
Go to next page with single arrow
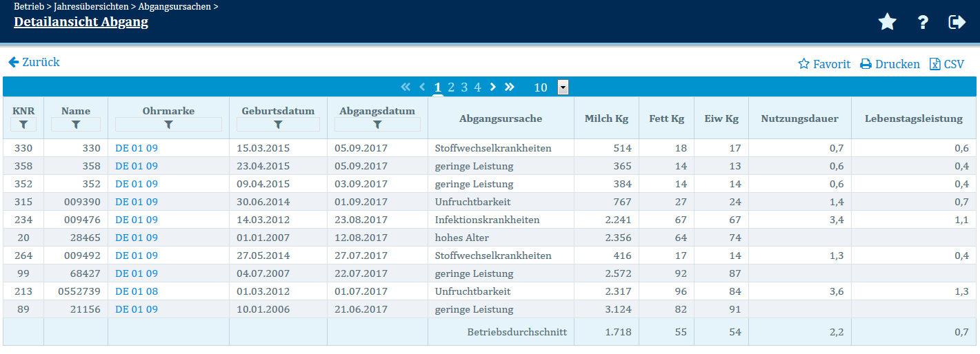pyautogui.click(x=493, y=87)
